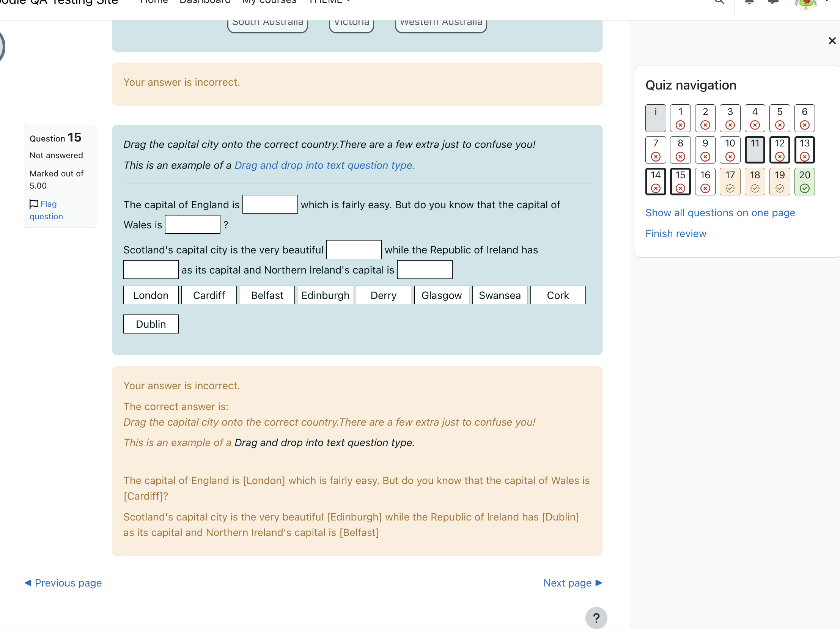Open the site search icon
The width and height of the screenshot is (840, 629).
coord(719,1)
